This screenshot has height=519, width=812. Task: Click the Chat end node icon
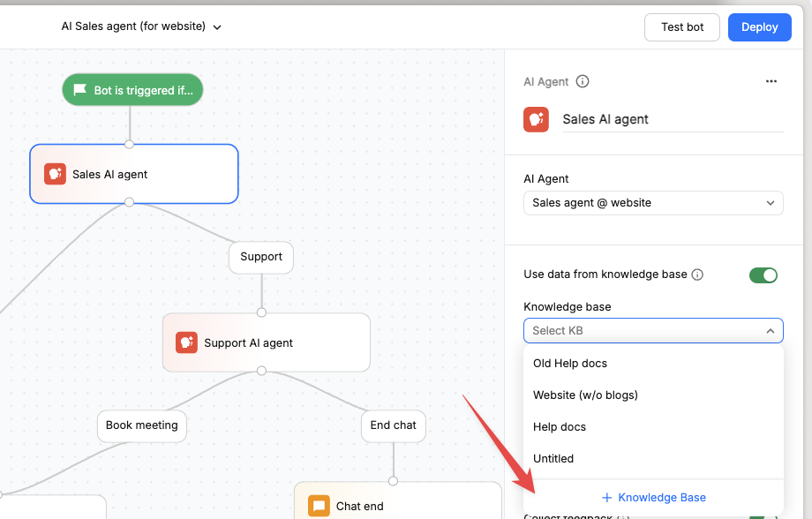[x=319, y=506]
